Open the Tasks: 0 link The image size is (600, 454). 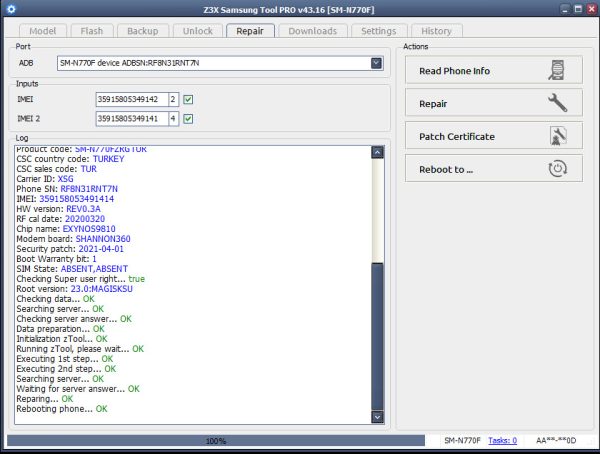pyautogui.click(x=502, y=441)
